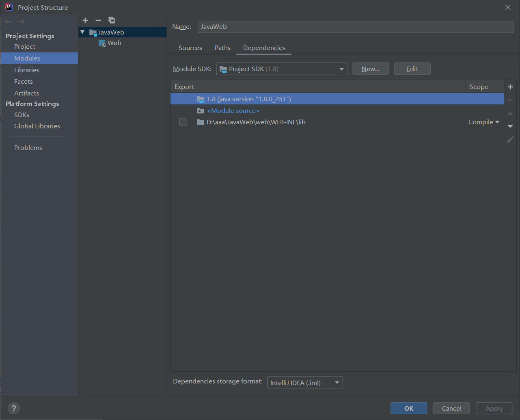Move dependency up with arrow icon
Viewport: 520px width, 420px height.
click(x=510, y=113)
